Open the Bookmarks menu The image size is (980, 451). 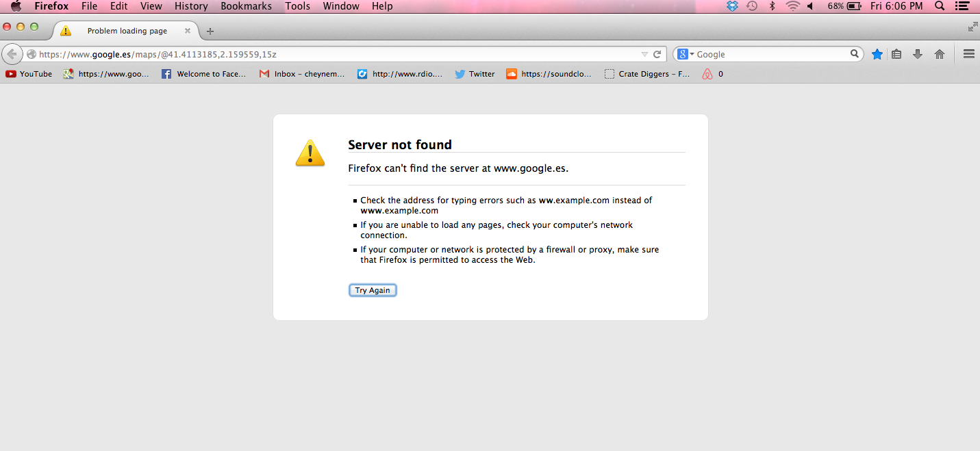246,6
